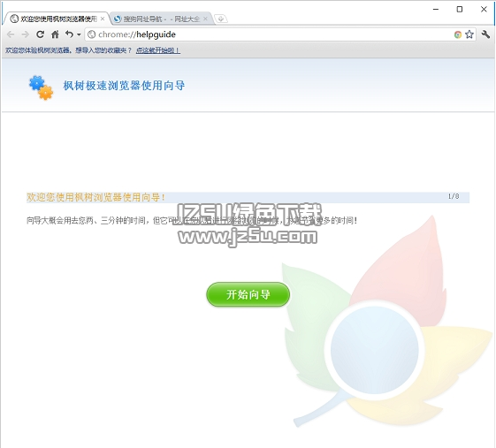This screenshot has width=496, height=448.
Task: Reload the page with the refresh icon
Action: coord(40,34)
